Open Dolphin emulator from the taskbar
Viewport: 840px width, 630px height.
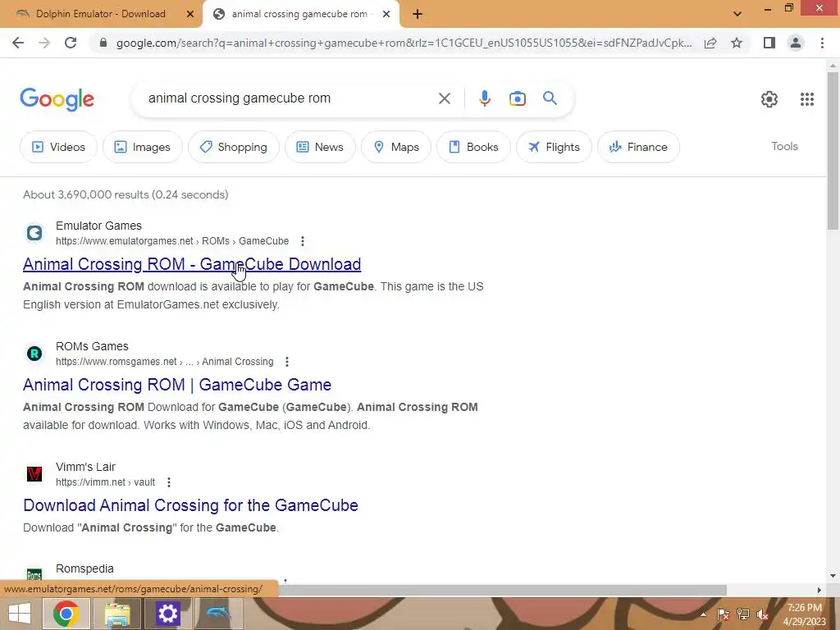(x=219, y=614)
